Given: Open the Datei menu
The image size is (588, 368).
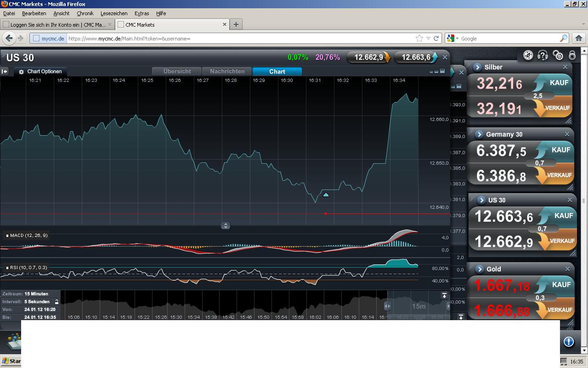Looking at the screenshot, I should coord(9,13).
